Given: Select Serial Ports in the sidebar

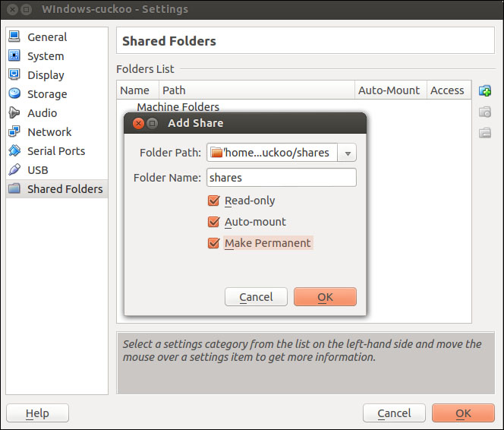Looking at the screenshot, I should [x=57, y=151].
